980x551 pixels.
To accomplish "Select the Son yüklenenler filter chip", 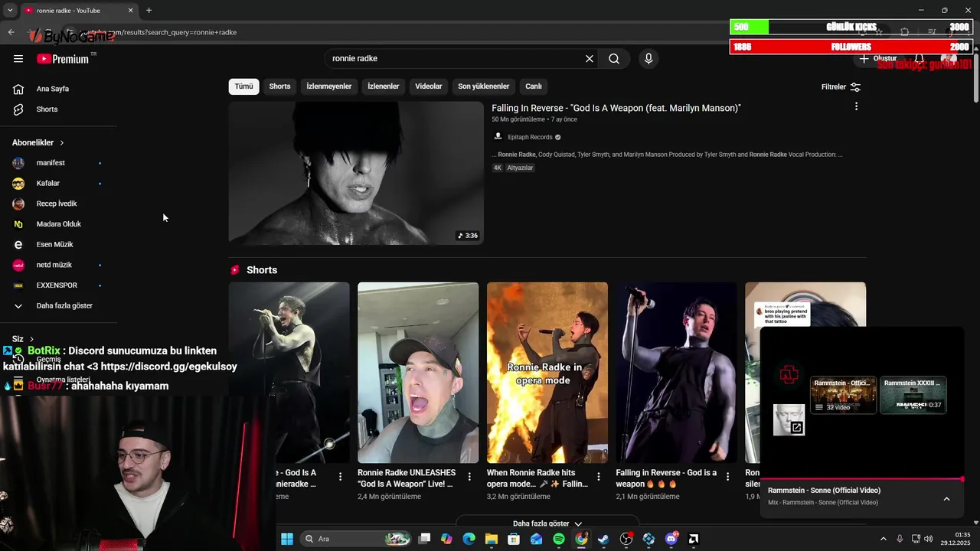I will click(484, 86).
